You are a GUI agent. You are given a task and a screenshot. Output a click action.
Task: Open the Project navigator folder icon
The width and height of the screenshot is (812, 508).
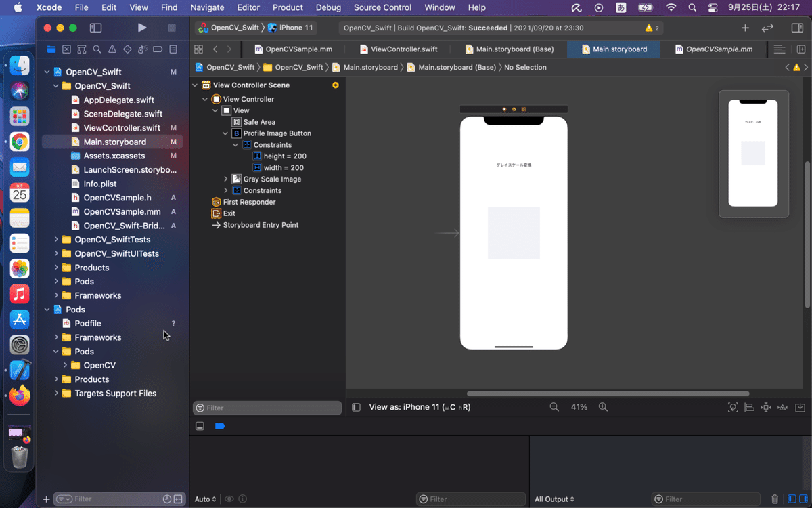point(51,49)
